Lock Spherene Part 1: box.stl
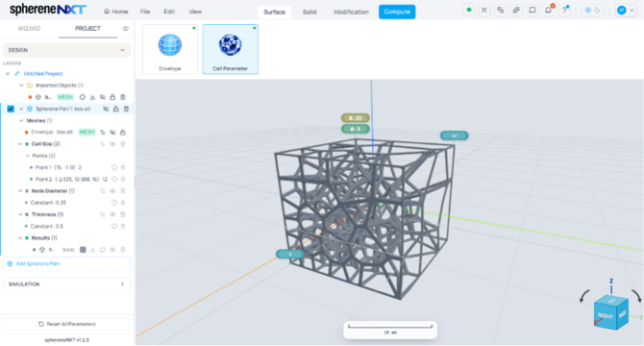 pos(115,109)
